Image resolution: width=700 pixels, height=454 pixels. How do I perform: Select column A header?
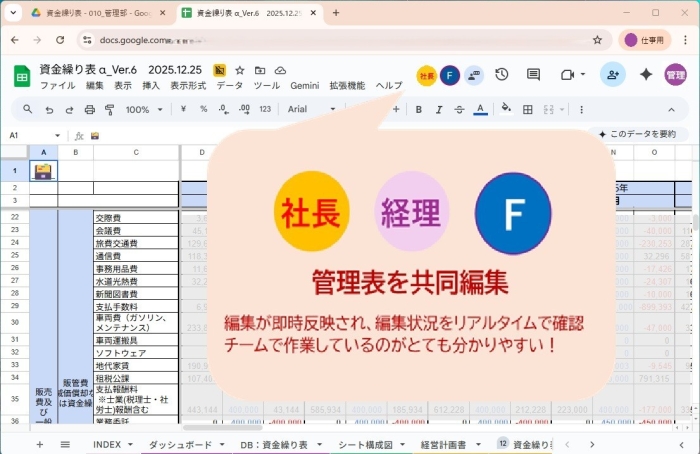44,152
